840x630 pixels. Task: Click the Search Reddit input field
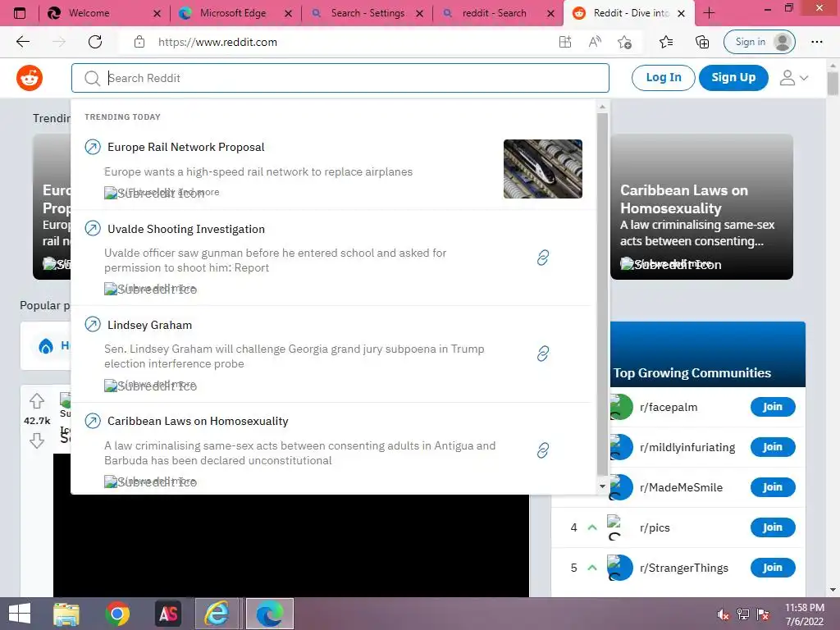[340, 78]
